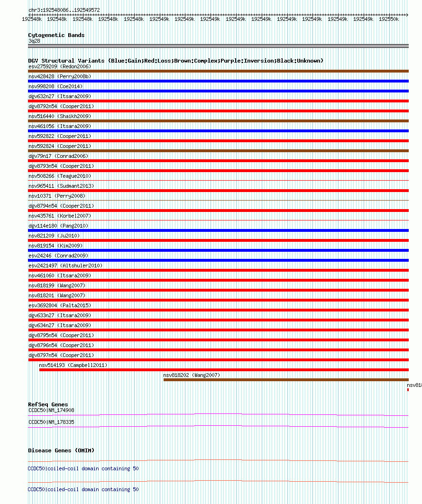Click nsv592824 (Cooper2011) variant label

(x=60, y=146)
